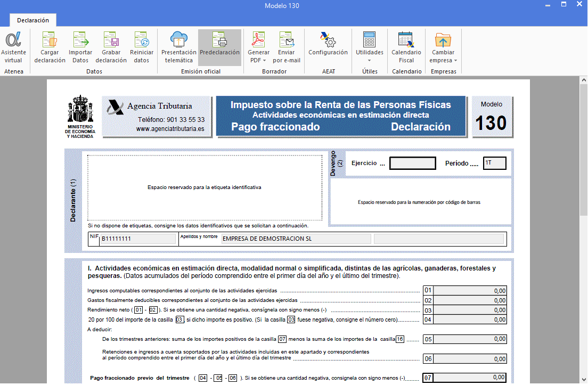Image resolution: width=588 pixels, height=385 pixels.
Task: Click the value field of casilla 06
Action: point(470,359)
